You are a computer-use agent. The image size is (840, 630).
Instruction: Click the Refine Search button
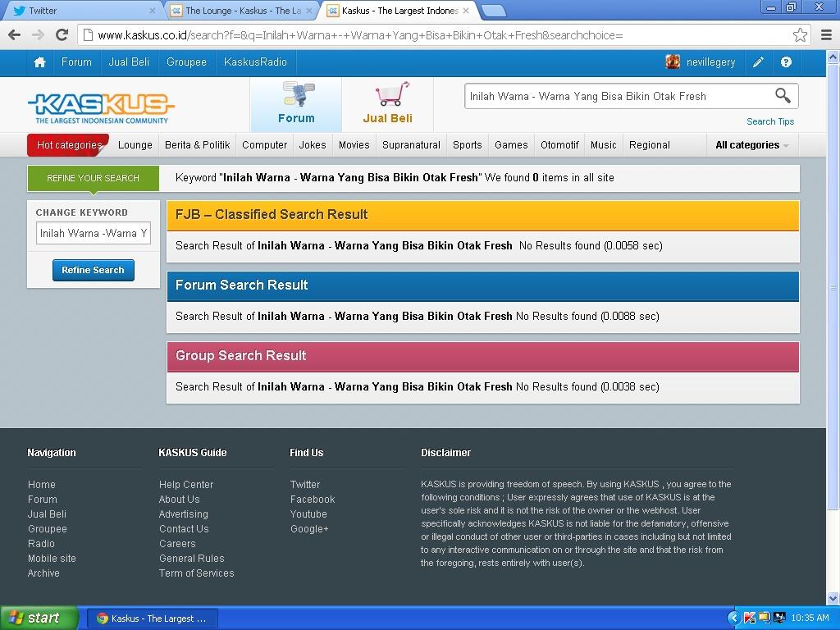click(x=94, y=270)
